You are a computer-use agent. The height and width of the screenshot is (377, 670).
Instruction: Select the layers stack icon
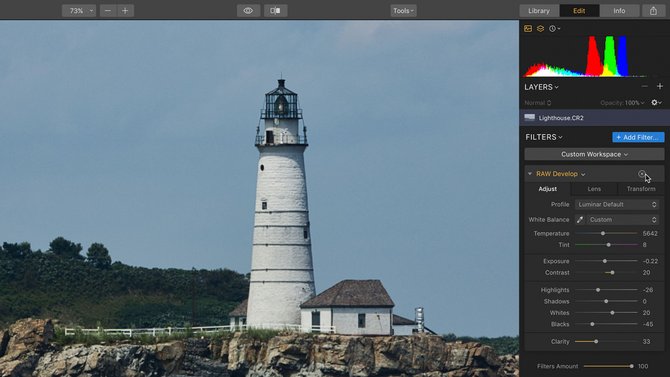541,29
